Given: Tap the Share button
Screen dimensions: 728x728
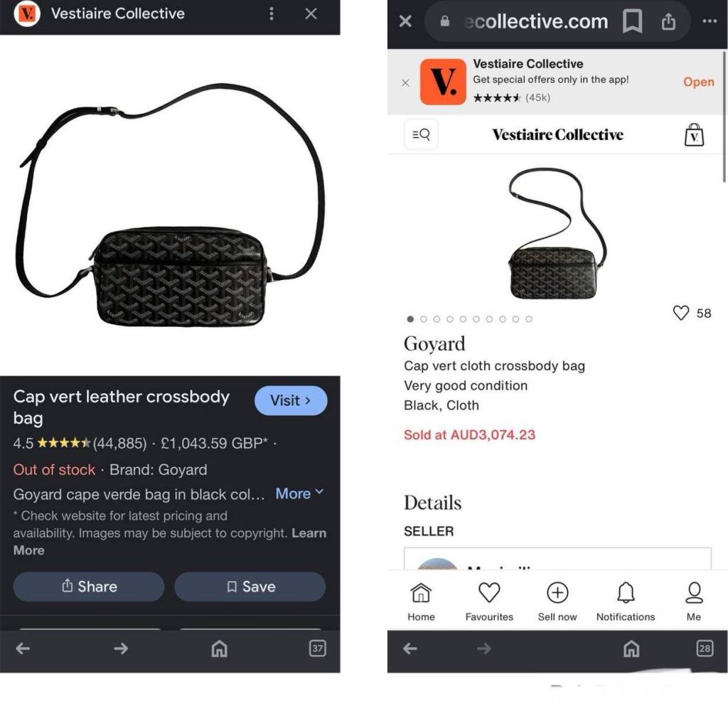Looking at the screenshot, I should pyautogui.click(x=89, y=587).
